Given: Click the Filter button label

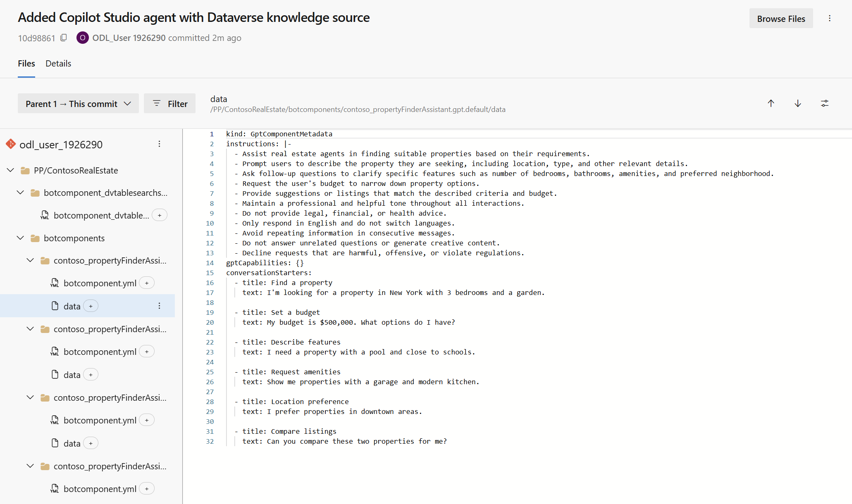Looking at the screenshot, I should click(177, 103).
